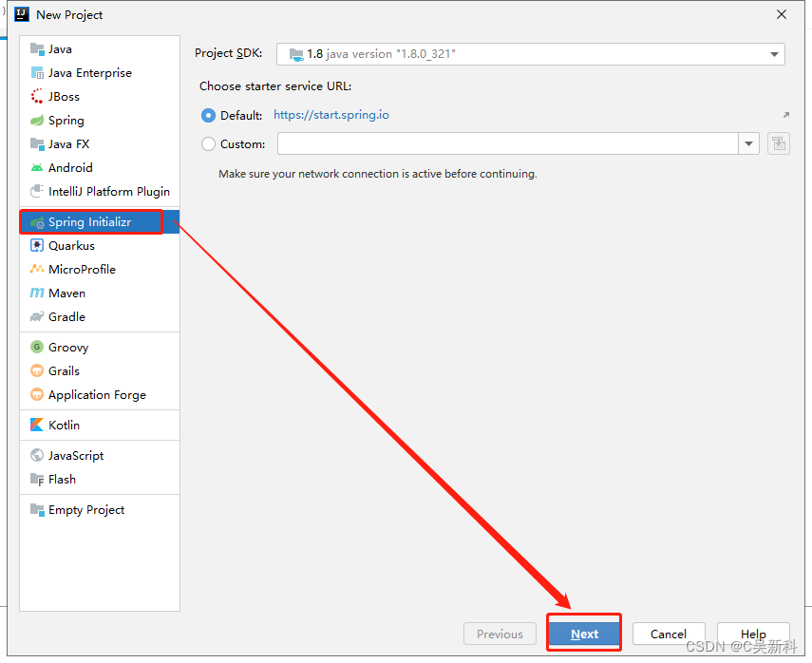Select 'JBoss' label in the list
This screenshot has width=812, height=663.
(64, 96)
